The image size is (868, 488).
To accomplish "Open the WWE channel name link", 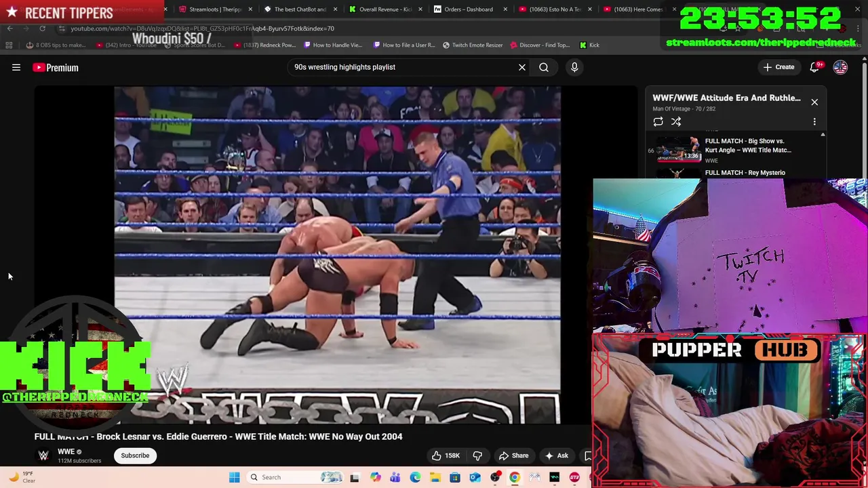I will point(66,452).
